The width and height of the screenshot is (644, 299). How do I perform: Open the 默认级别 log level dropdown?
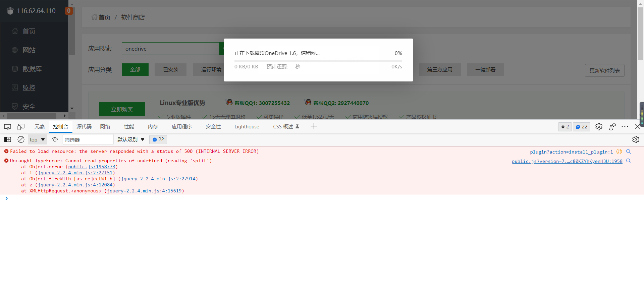131,139
